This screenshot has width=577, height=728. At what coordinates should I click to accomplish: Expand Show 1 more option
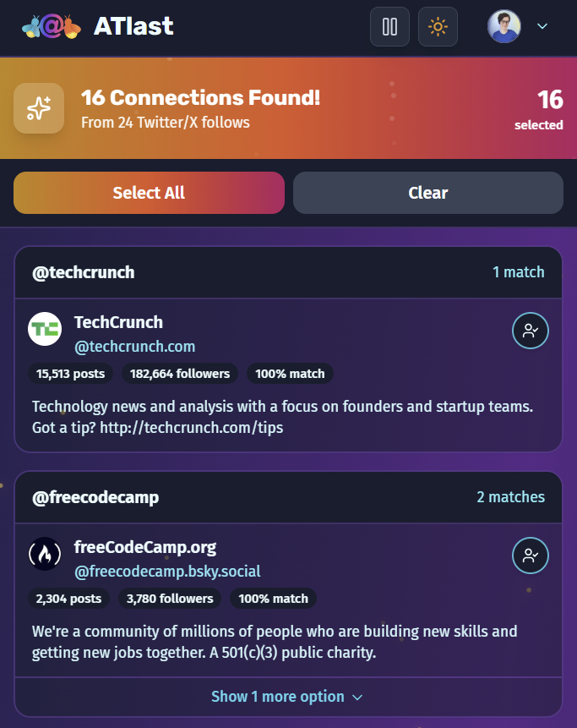pos(287,697)
